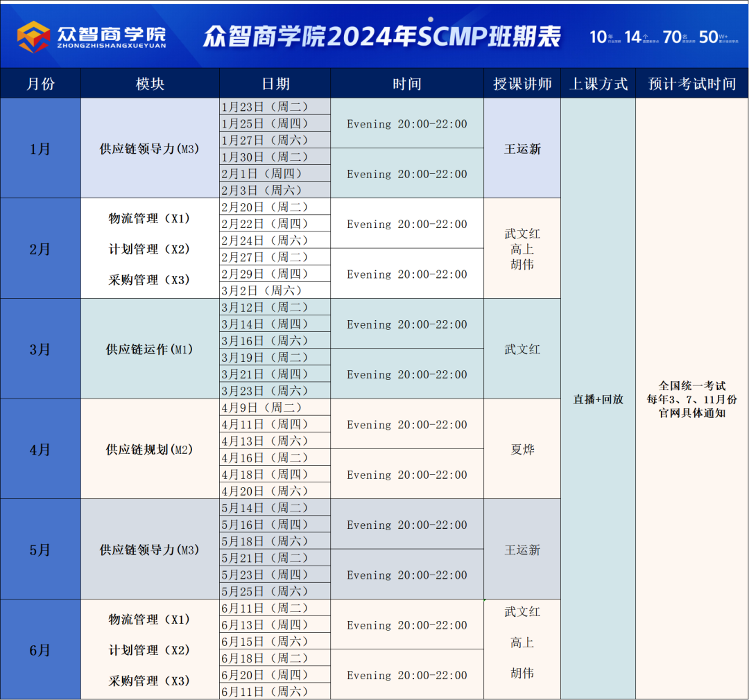Select the date 6月11日(周六) in last row
Image resolution: width=749 pixels, height=700 pixels.
coord(275,692)
